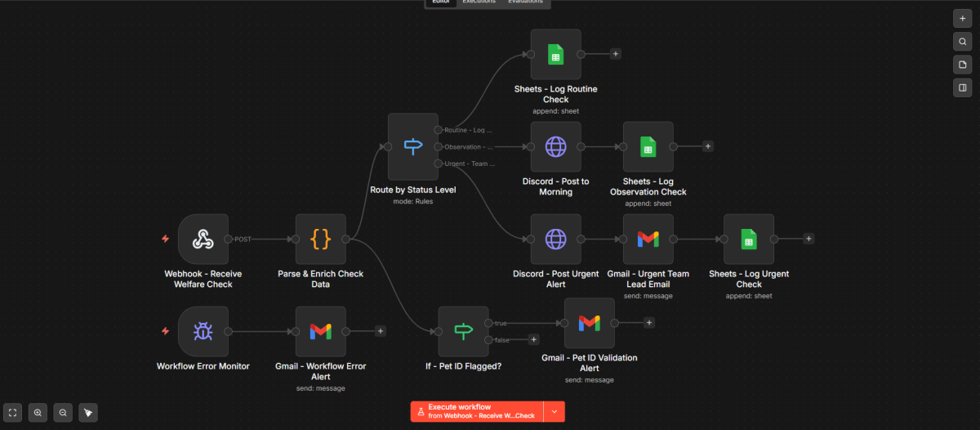
Task: Select the Route by Status Level switch node
Action: point(412,146)
